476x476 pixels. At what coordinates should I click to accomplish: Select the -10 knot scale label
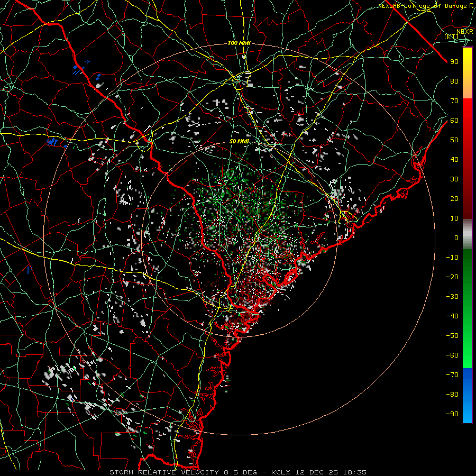click(452, 258)
